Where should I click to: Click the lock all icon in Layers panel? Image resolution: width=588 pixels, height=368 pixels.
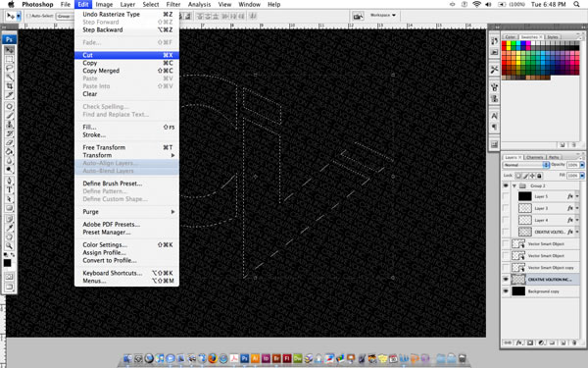pos(539,176)
